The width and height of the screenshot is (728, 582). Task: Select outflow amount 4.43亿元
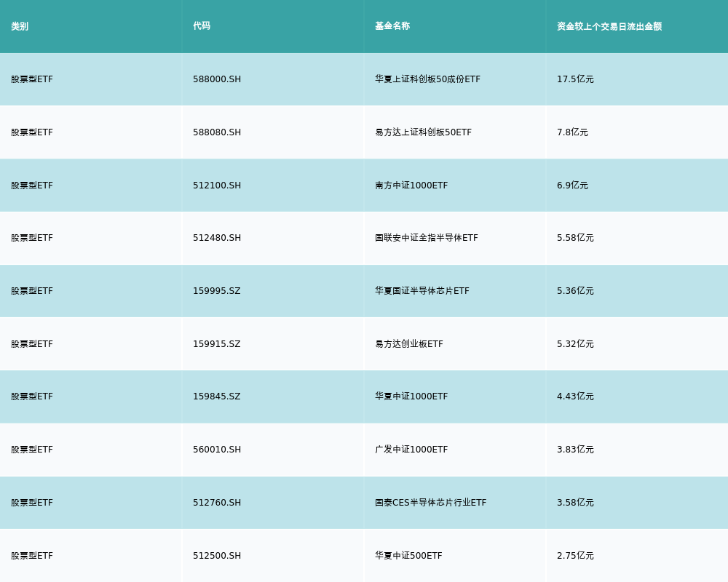point(575,396)
